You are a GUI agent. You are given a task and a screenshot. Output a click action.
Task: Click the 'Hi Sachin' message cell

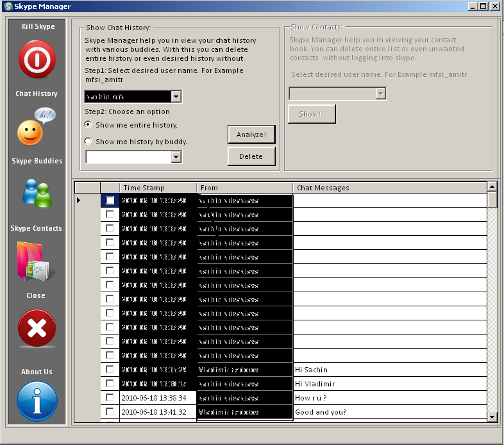point(390,370)
